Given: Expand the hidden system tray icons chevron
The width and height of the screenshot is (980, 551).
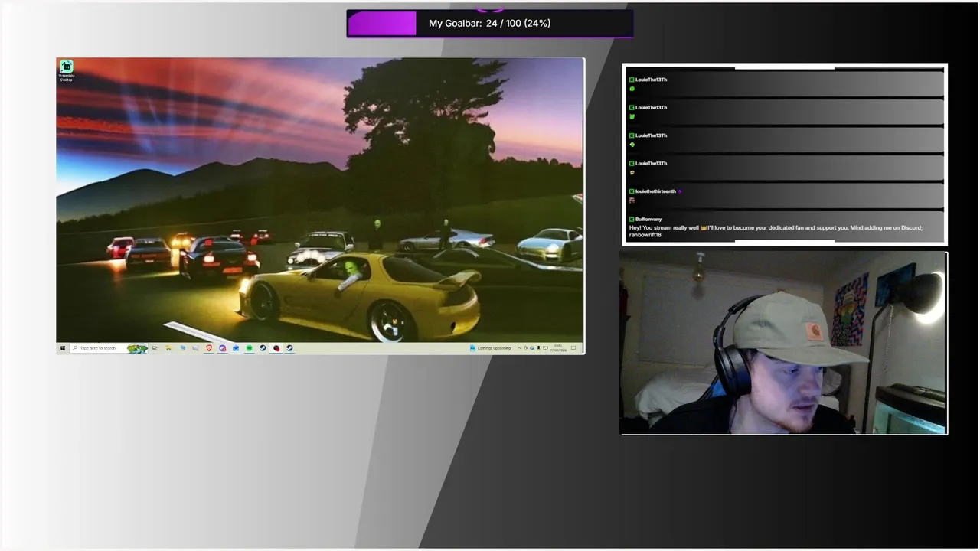Looking at the screenshot, I should (x=519, y=348).
